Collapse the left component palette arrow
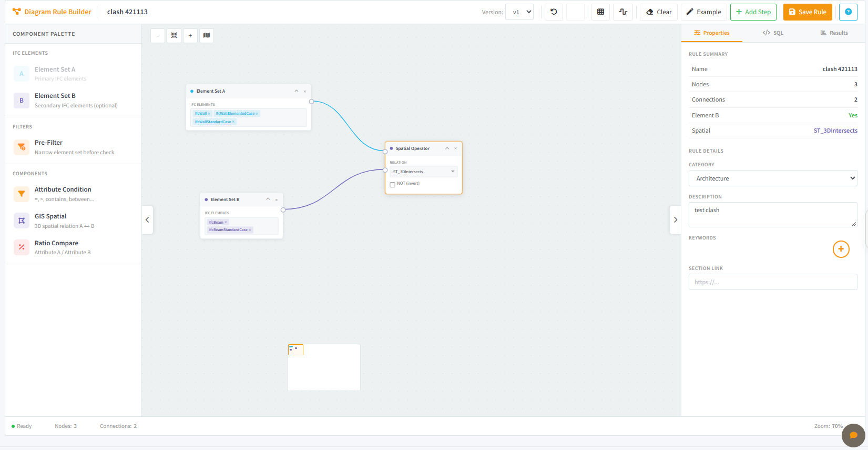This screenshot has height=450, width=868. point(147,220)
